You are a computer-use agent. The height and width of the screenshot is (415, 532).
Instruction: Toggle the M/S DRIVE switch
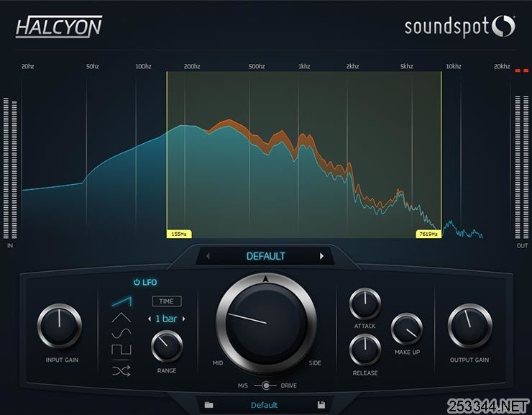point(266,386)
